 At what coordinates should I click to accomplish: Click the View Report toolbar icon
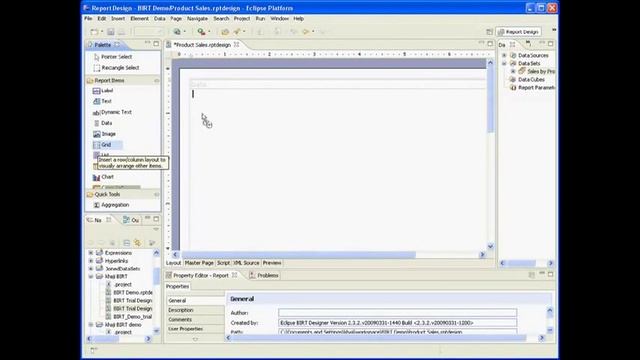click(177, 31)
